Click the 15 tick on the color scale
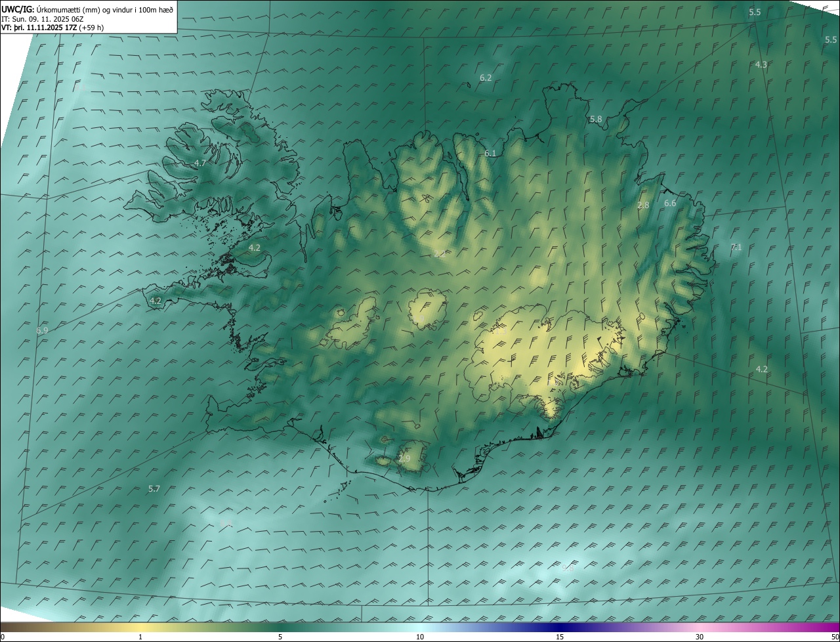This screenshot has height=642, width=840. [560, 637]
